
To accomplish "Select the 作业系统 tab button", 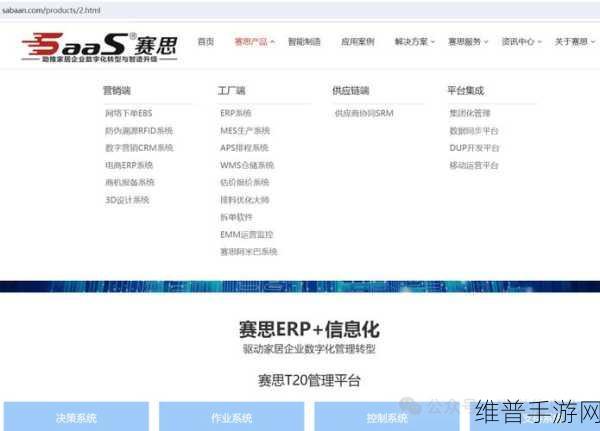I will pyautogui.click(x=232, y=416).
